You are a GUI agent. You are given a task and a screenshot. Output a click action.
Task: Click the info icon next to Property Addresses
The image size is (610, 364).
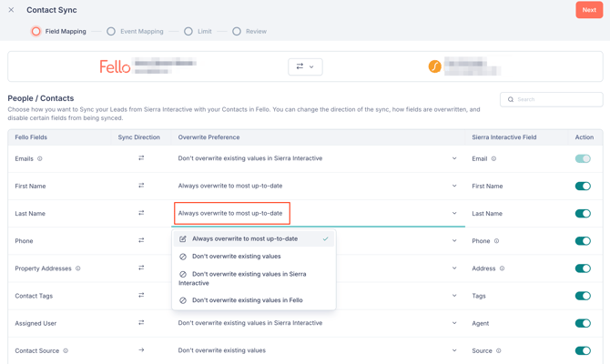click(x=77, y=268)
